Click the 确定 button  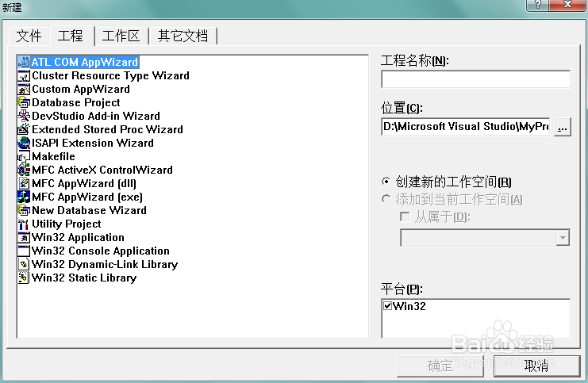[x=440, y=366]
